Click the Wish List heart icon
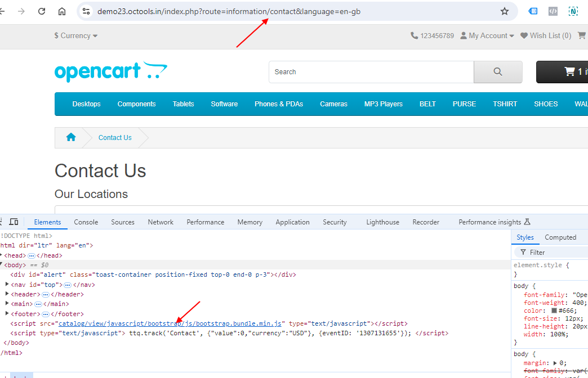Image resolution: width=588 pixels, height=378 pixels. (x=524, y=35)
